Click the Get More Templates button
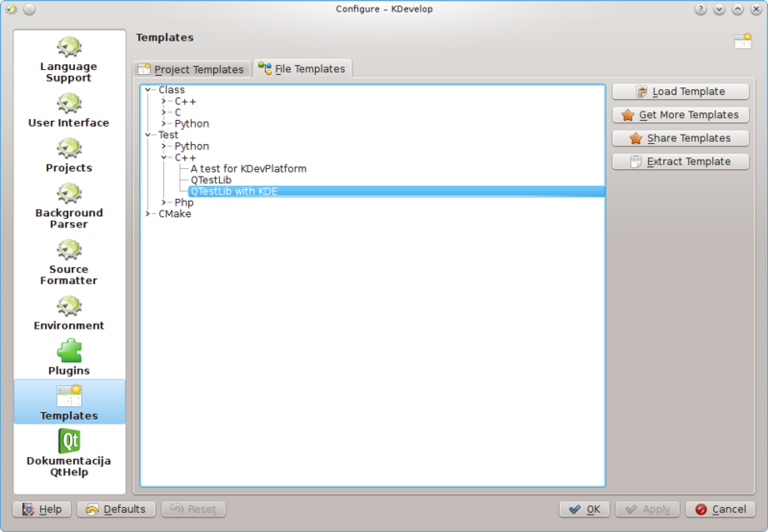768x532 pixels. (681, 114)
